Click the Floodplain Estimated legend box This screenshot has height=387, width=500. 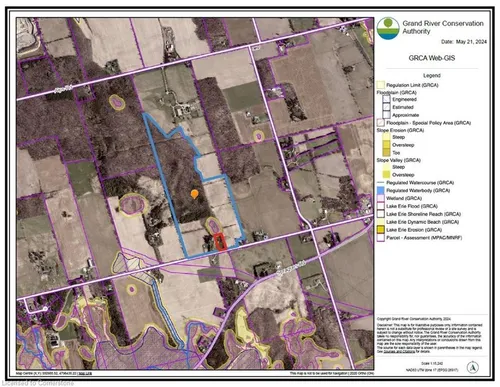point(387,107)
